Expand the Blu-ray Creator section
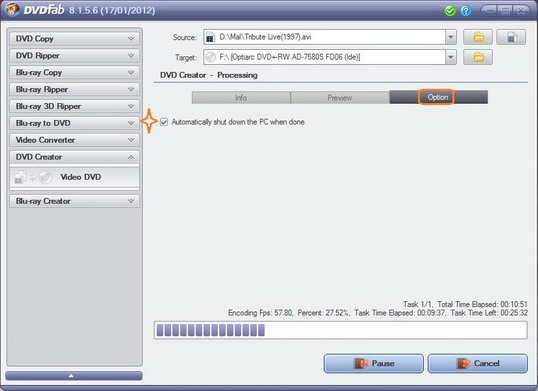The height and width of the screenshot is (391, 538). (x=74, y=201)
